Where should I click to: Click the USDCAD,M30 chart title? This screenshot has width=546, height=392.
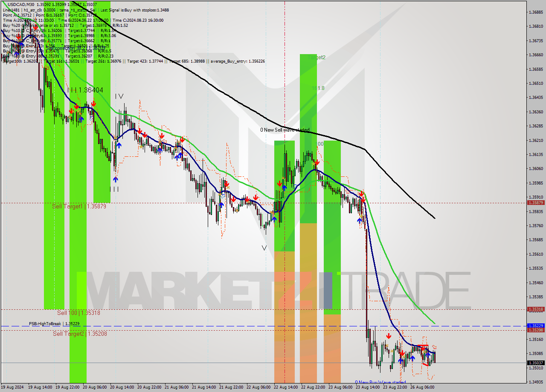coord(21,4)
